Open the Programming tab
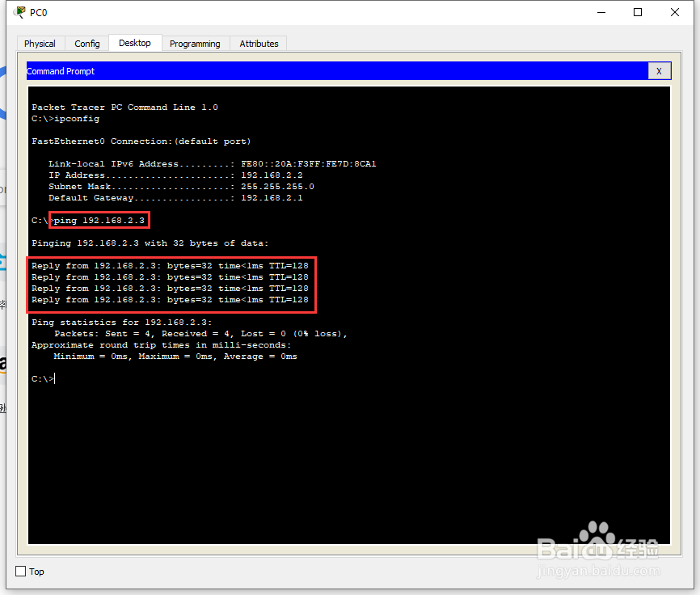 [x=195, y=44]
